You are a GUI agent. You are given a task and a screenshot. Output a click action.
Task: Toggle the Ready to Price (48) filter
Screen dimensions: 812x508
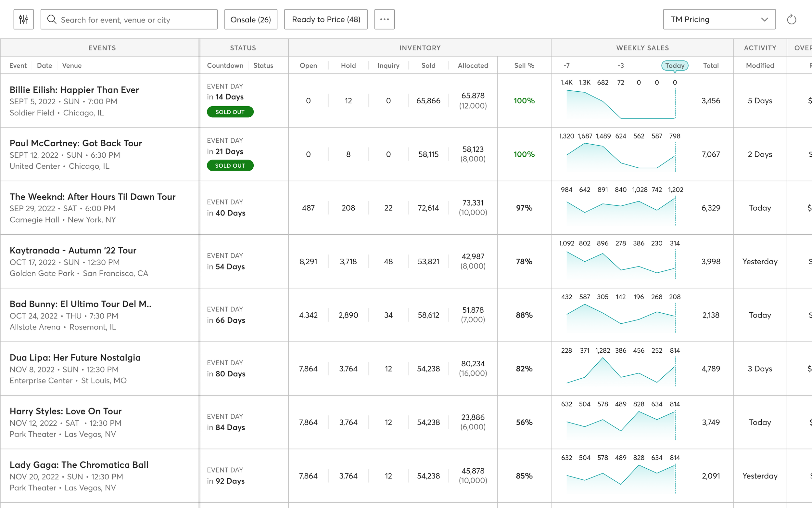click(325, 20)
